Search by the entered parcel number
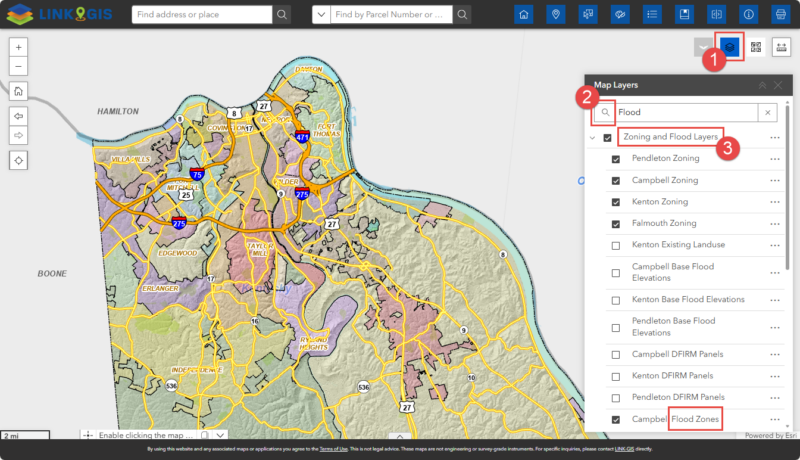Screen dimensions: 800x460 pyautogui.click(x=462, y=14)
